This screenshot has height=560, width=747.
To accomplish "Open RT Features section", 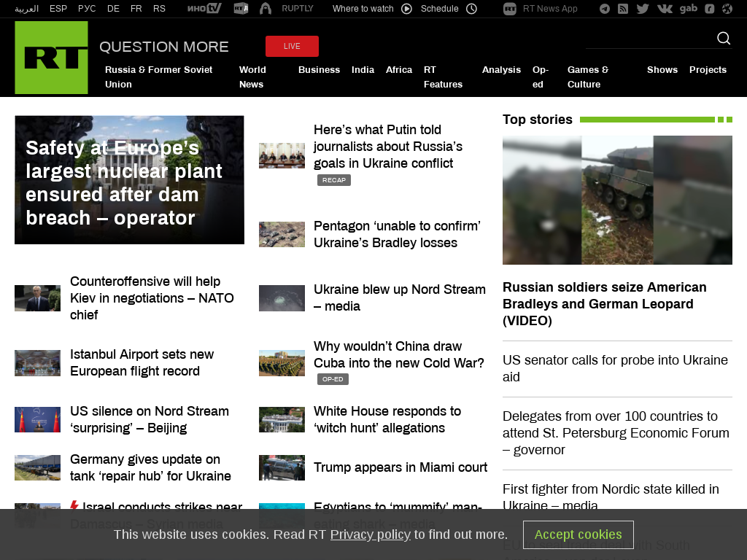I will tap(443, 77).
